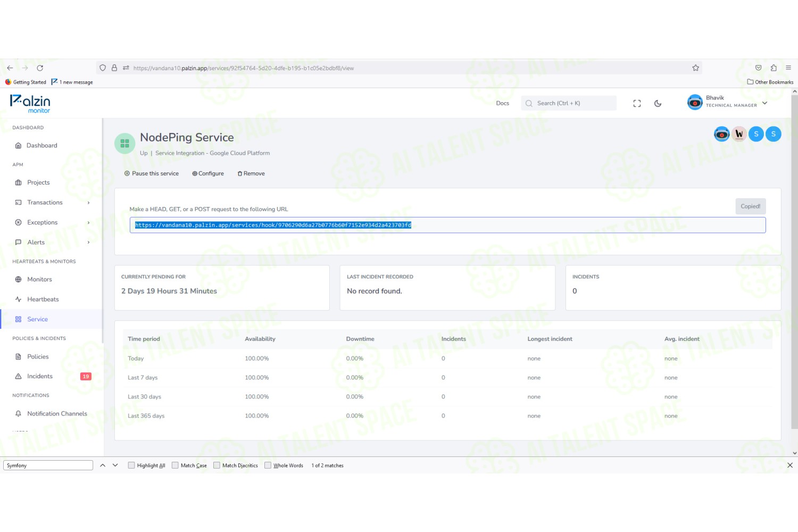Expand the Exceptions submenu chevron
This screenshot has height=532, width=798.
click(x=88, y=222)
